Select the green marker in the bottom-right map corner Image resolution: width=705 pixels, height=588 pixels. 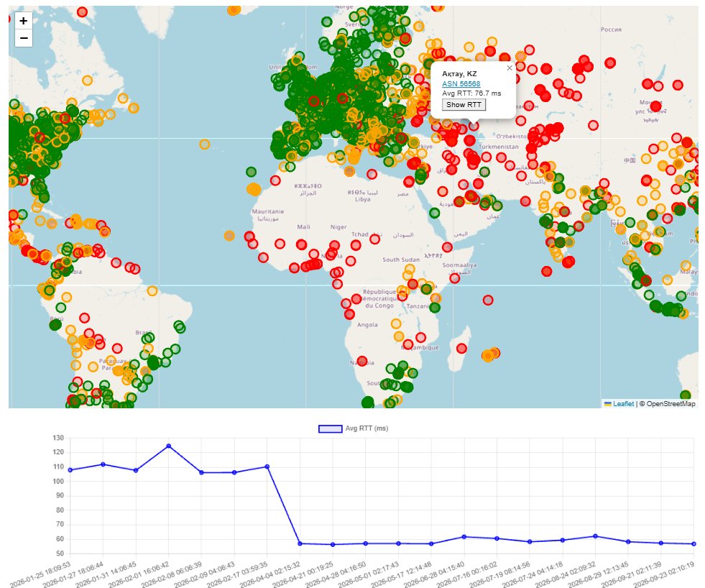pos(685,395)
